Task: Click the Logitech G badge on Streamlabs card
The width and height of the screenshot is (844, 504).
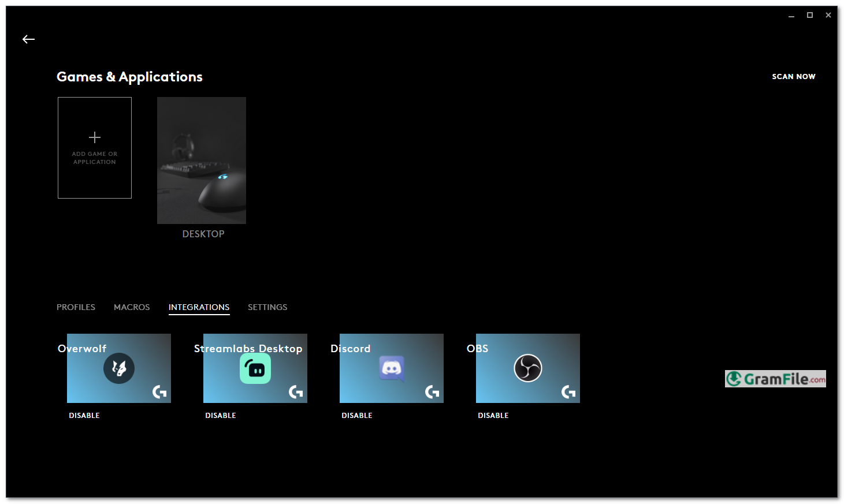Action: click(296, 392)
